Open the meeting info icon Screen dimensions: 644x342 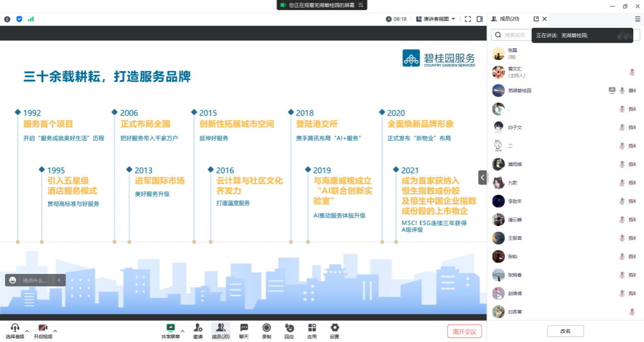click(7, 19)
